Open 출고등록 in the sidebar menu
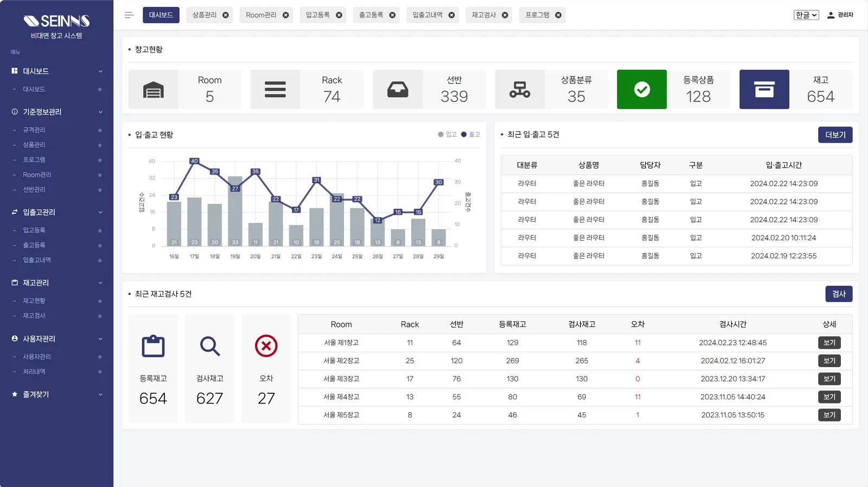The image size is (868, 487). tap(34, 245)
